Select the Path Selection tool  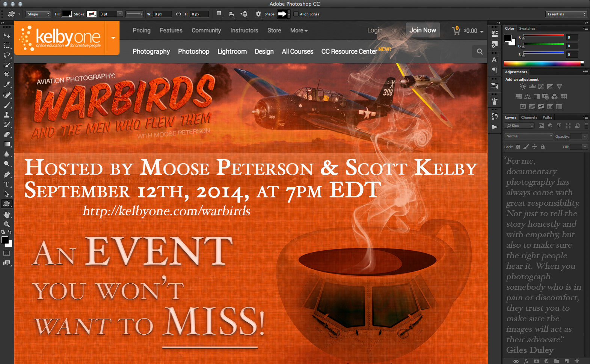pyautogui.click(x=7, y=194)
